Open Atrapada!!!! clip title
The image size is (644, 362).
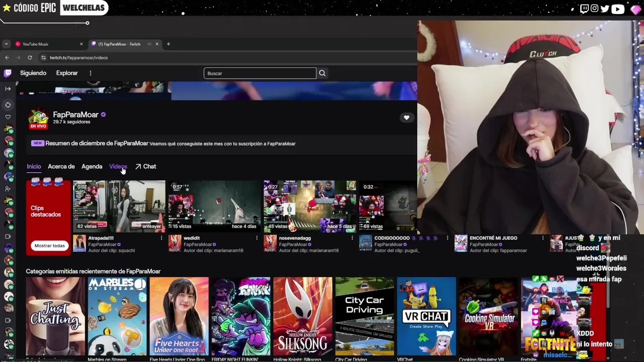[x=101, y=238]
